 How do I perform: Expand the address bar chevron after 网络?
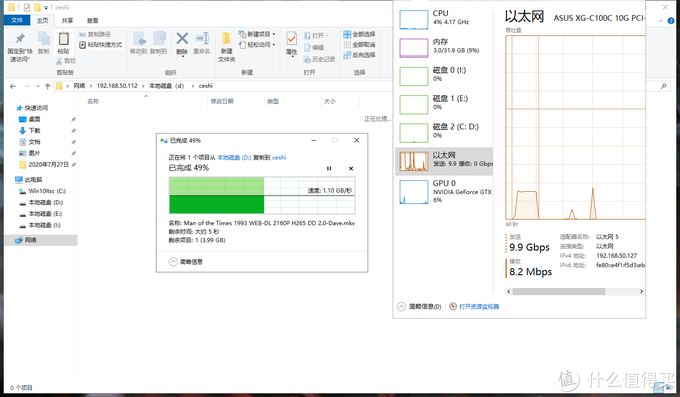tap(91, 86)
